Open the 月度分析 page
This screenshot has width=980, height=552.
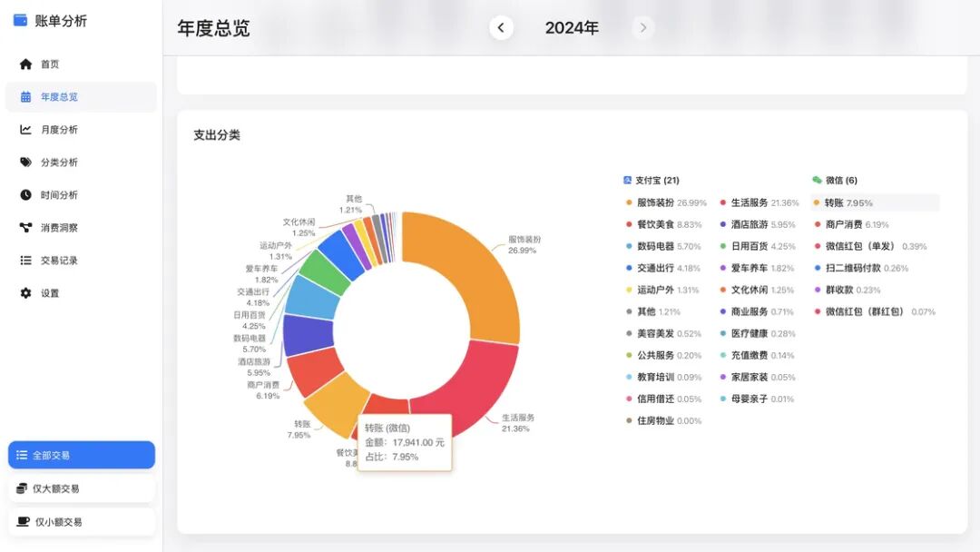[82, 130]
